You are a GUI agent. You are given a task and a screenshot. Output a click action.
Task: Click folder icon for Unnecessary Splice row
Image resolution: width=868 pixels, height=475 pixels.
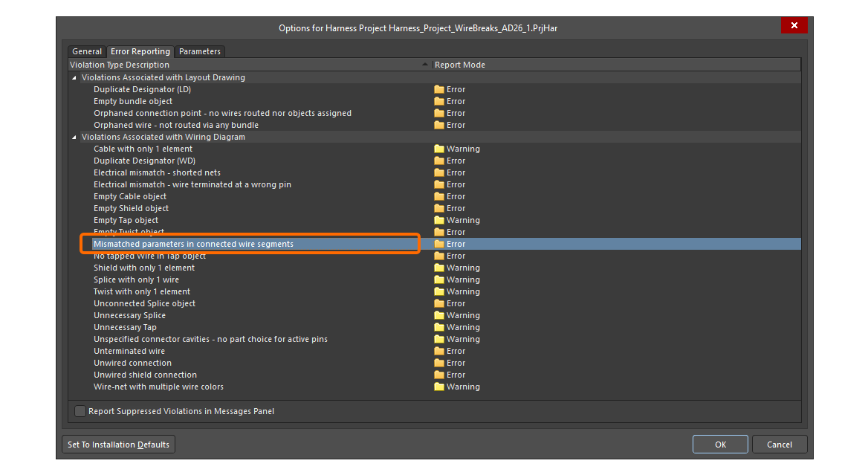point(439,315)
